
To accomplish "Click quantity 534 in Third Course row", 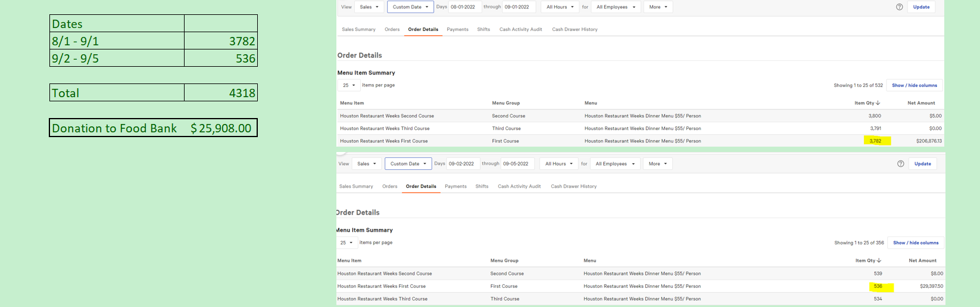I will 878,299.
